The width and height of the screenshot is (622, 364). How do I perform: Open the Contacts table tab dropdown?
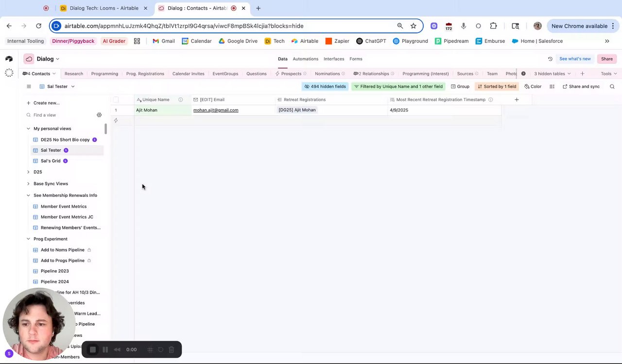(54, 74)
